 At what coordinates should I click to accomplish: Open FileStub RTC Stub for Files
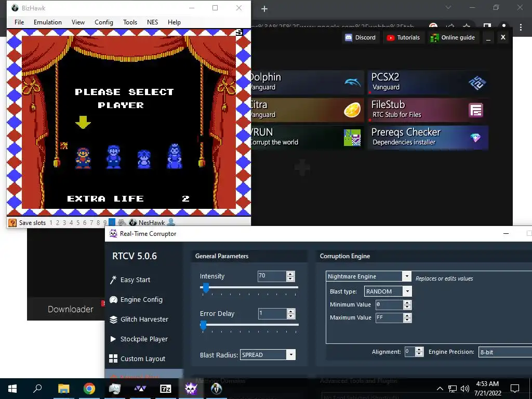pyautogui.click(x=428, y=110)
